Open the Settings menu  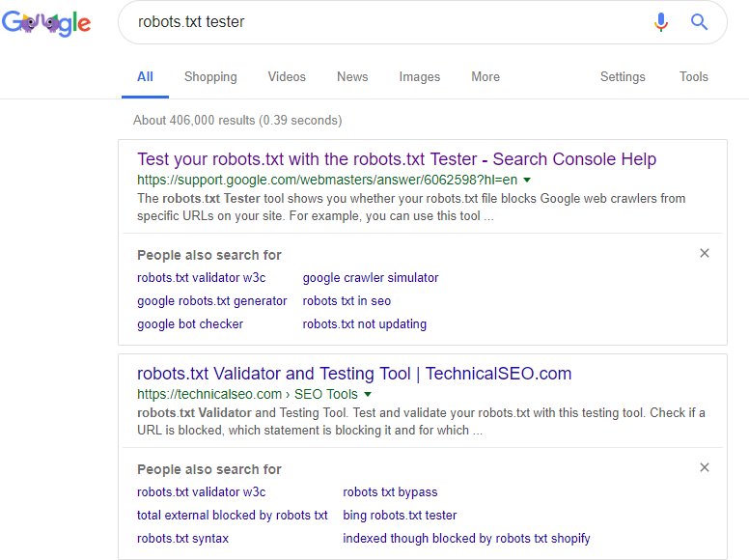(623, 77)
